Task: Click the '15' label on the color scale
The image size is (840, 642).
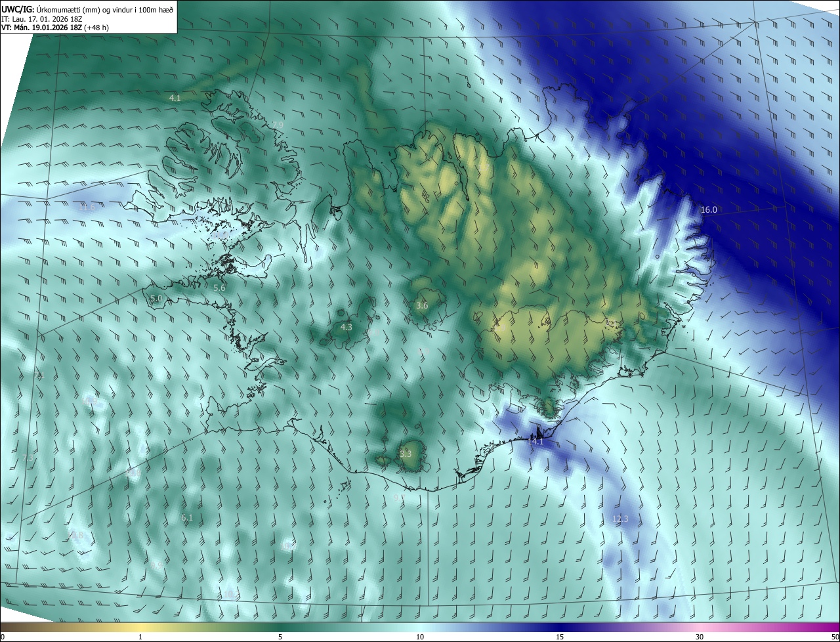Action: coord(560,637)
